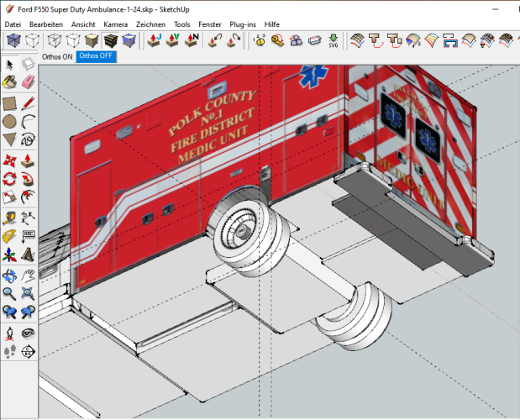Go to Next camera view
Screen dimensions: 520x420
(29, 312)
